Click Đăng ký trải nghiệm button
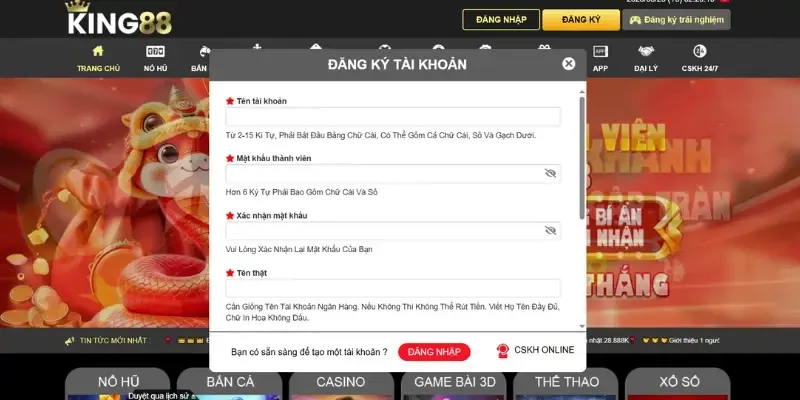 676,20
